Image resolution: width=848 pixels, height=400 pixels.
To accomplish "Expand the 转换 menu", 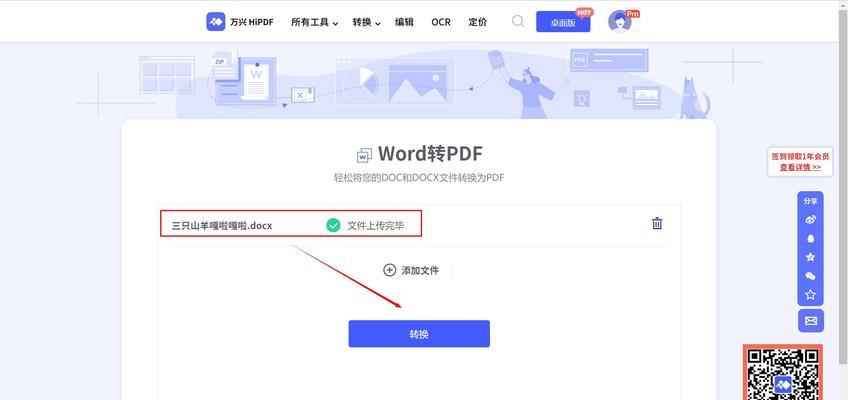I will (367, 22).
